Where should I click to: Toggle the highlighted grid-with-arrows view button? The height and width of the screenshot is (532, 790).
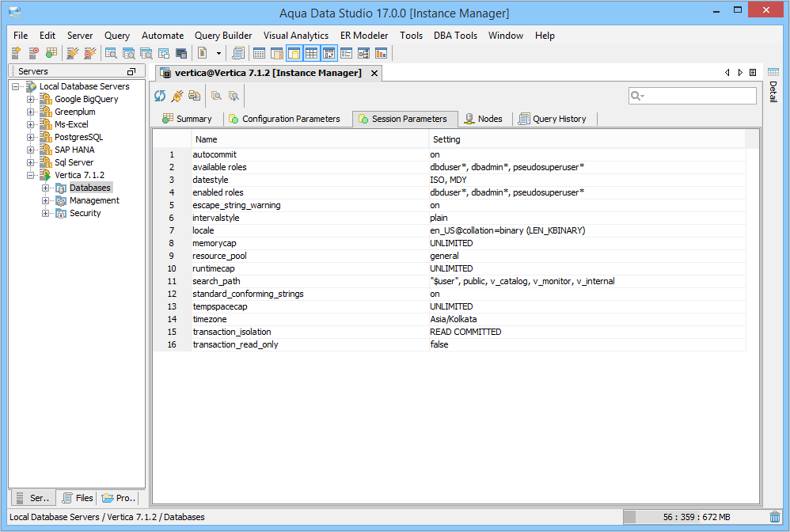point(329,53)
